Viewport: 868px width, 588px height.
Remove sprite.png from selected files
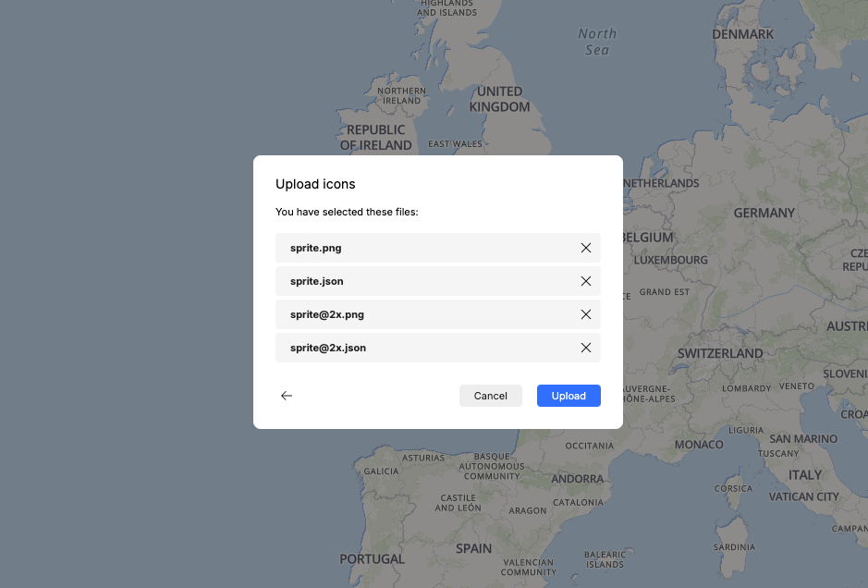(585, 248)
